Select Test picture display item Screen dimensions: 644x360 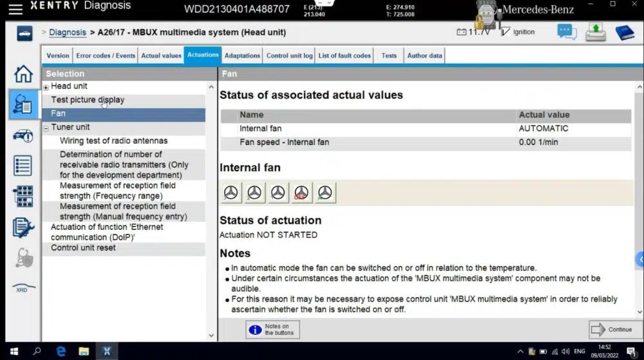[124, 100]
